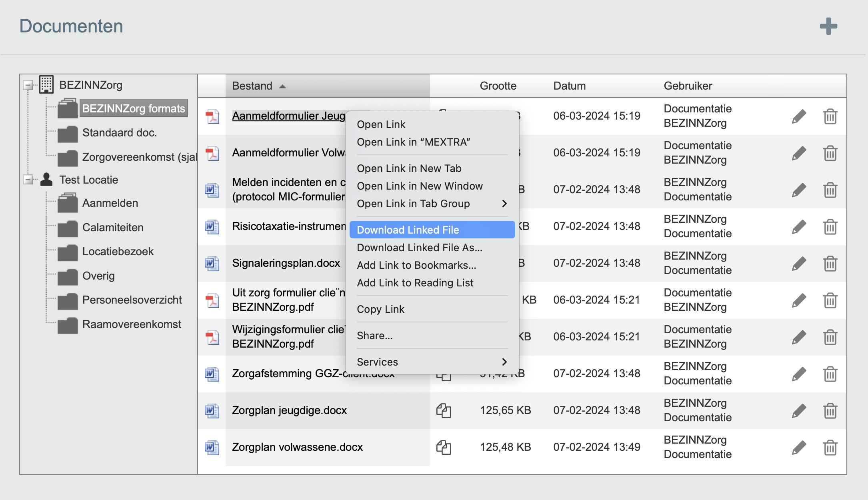Click pencil icon for Zorgplan jeugdige.docx
This screenshot has width=868, height=500.
point(799,410)
